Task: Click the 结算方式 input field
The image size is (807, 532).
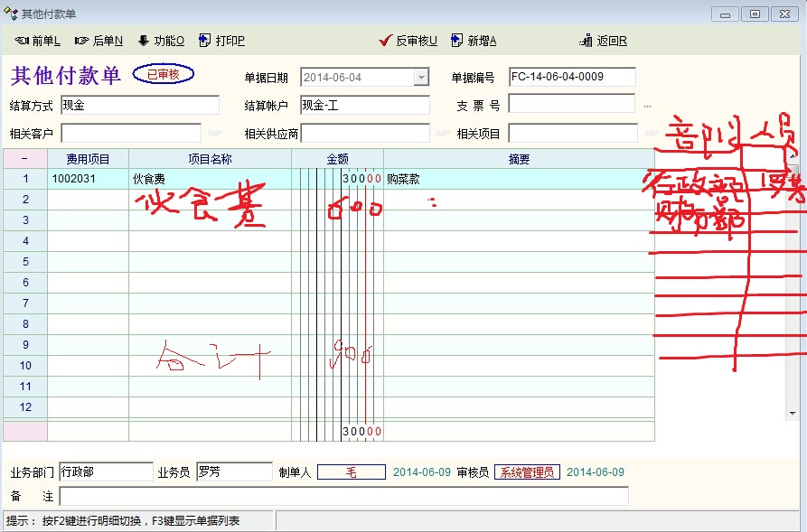Action: pos(140,105)
